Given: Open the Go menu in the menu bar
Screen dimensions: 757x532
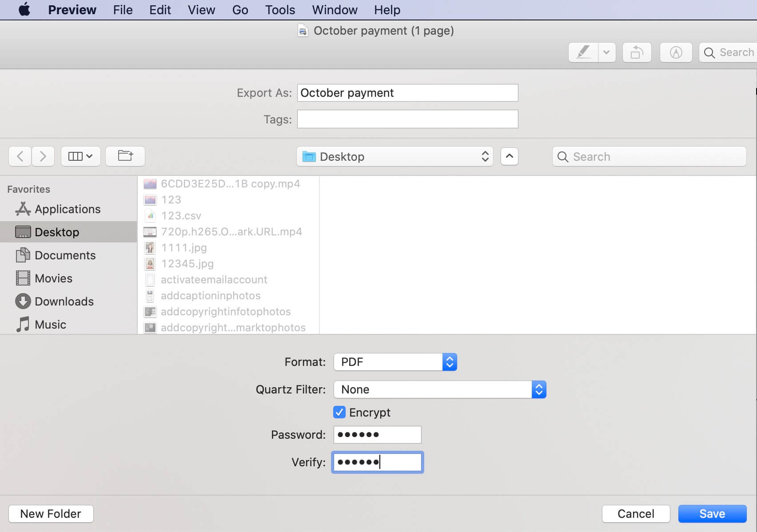Looking at the screenshot, I should point(239,9).
